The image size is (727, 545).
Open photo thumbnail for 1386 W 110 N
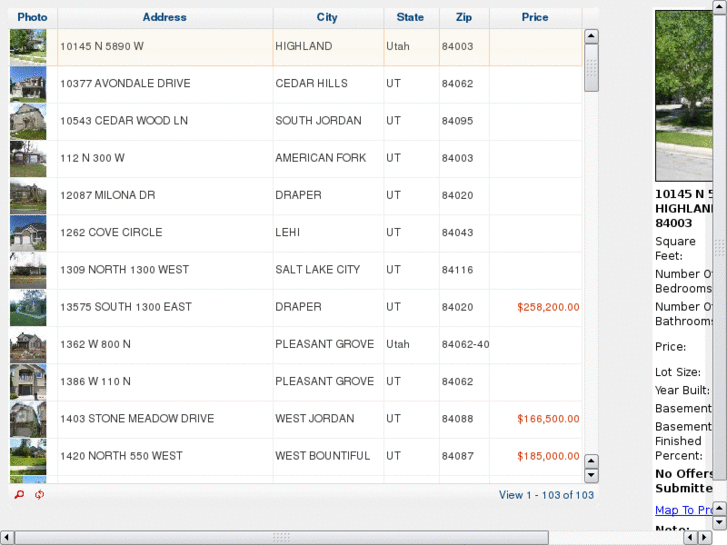point(28,382)
